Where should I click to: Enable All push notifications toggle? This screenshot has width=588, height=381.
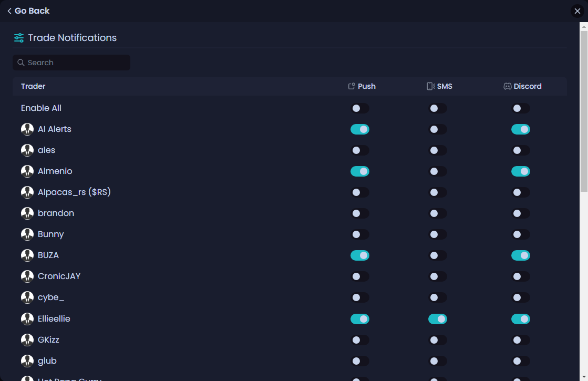pos(360,108)
